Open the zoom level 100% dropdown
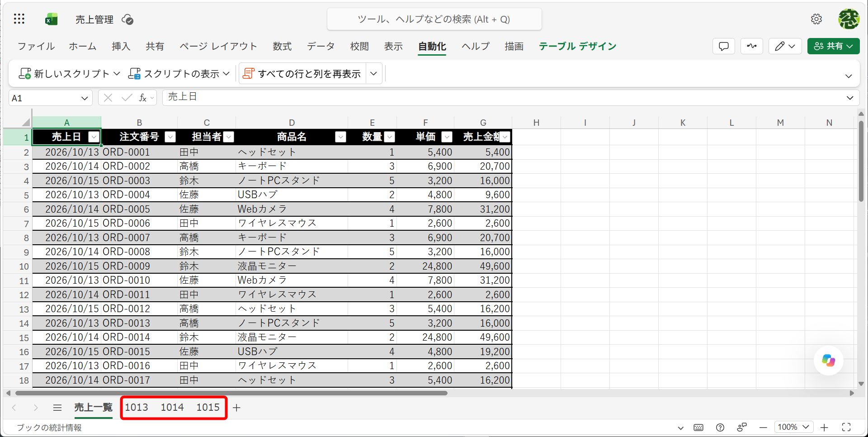Image resolution: width=868 pixels, height=437 pixels. click(794, 427)
